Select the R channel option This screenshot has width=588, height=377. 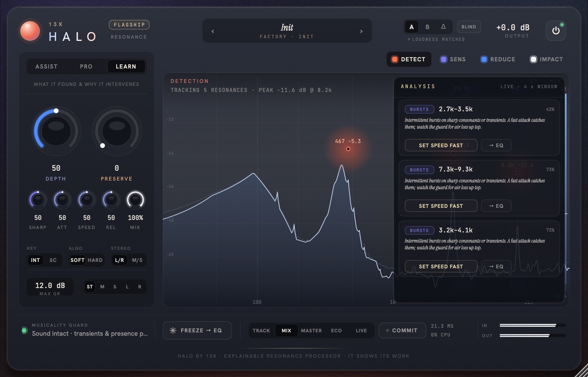tap(140, 287)
